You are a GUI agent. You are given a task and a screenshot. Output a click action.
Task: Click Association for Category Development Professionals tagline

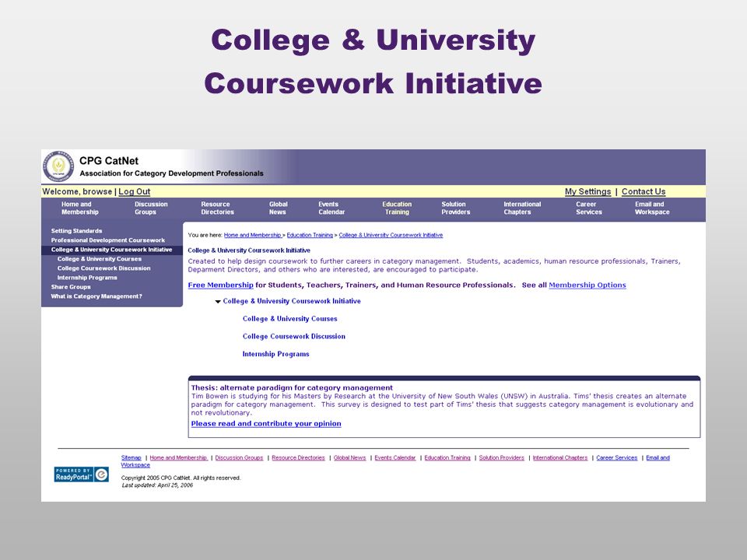171,173
